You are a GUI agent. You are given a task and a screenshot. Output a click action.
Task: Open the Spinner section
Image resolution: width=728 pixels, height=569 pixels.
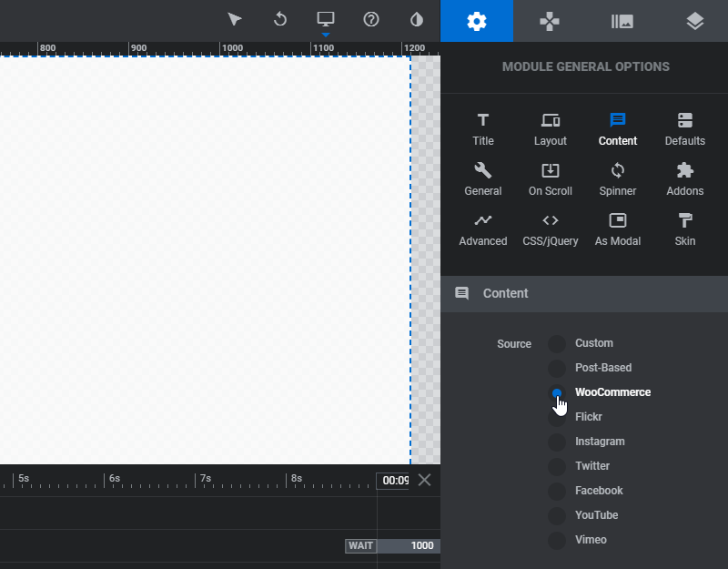click(x=618, y=179)
